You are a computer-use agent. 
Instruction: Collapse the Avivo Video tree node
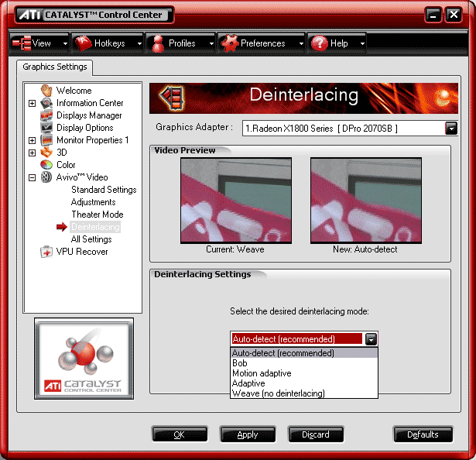[x=32, y=177]
